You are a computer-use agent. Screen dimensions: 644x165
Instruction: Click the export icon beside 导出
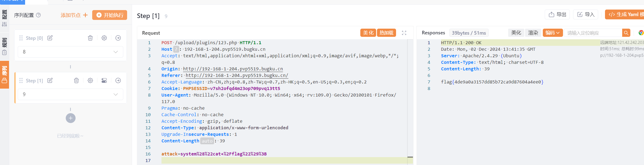(552, 14)
